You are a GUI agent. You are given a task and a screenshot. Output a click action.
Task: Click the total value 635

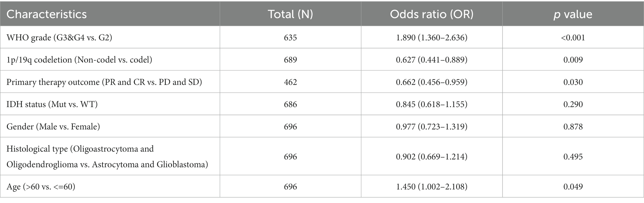[290, 37]
